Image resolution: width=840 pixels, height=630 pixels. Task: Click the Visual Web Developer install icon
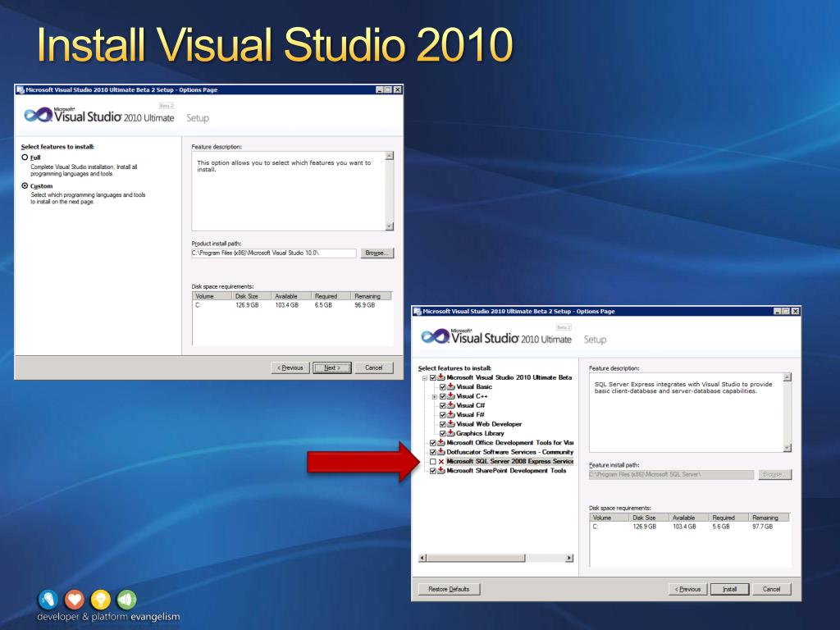451,424
